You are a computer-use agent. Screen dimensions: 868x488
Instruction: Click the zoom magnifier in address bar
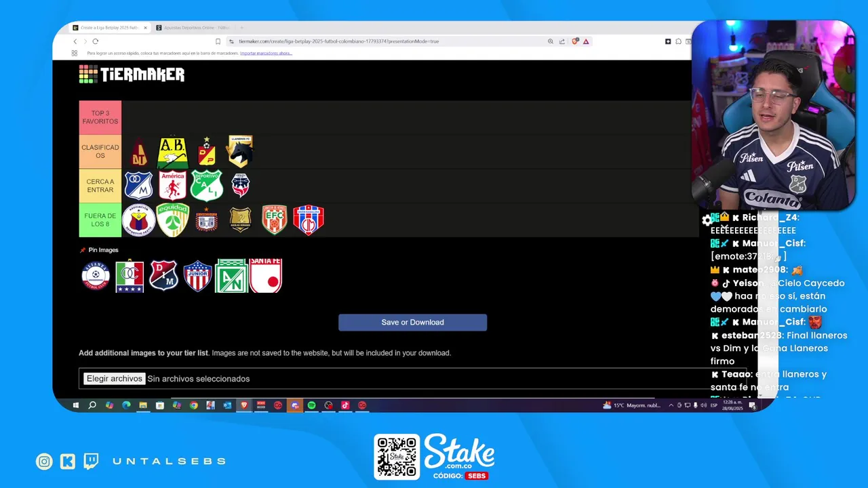(551, 41)
